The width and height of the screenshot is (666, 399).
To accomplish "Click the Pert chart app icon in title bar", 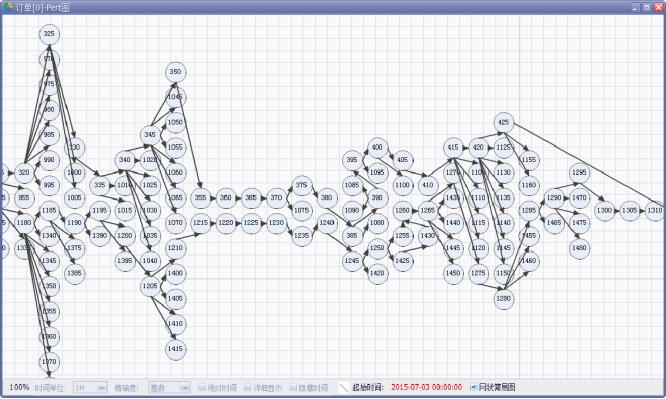I will 8,7.
